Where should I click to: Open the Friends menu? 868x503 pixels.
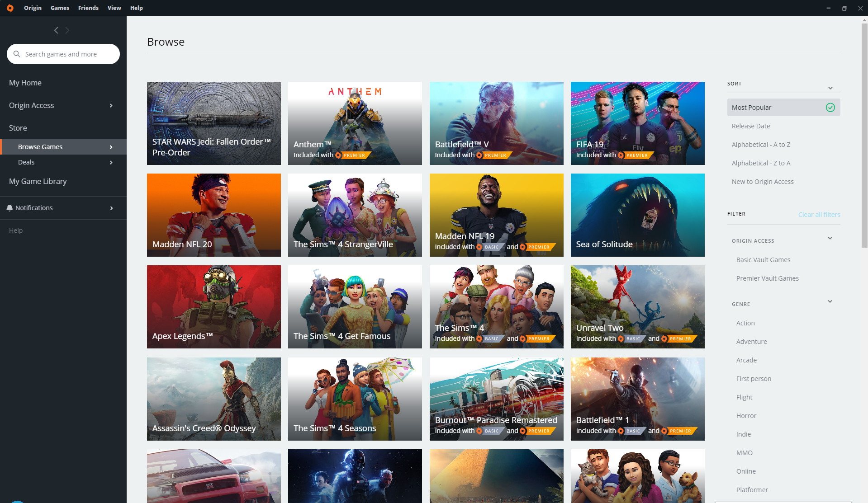pyautogui.click(x=88, y=8)
